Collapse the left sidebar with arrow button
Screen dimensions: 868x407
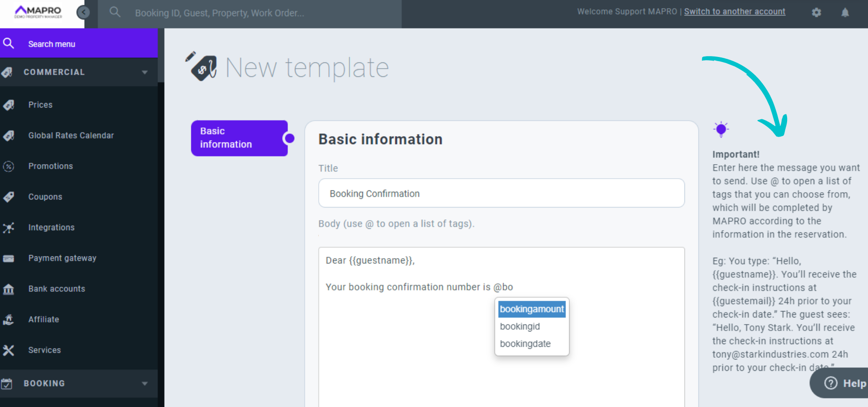tap(83, 12)
